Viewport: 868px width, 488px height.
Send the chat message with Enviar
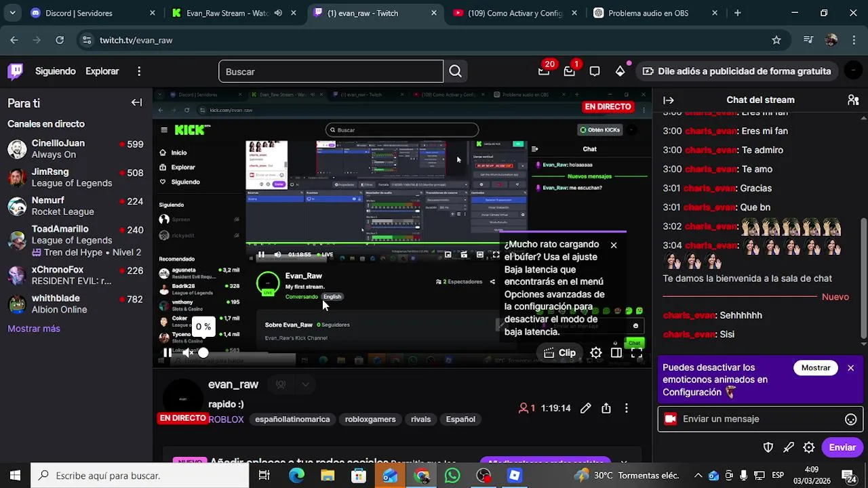tap(842, 447)
